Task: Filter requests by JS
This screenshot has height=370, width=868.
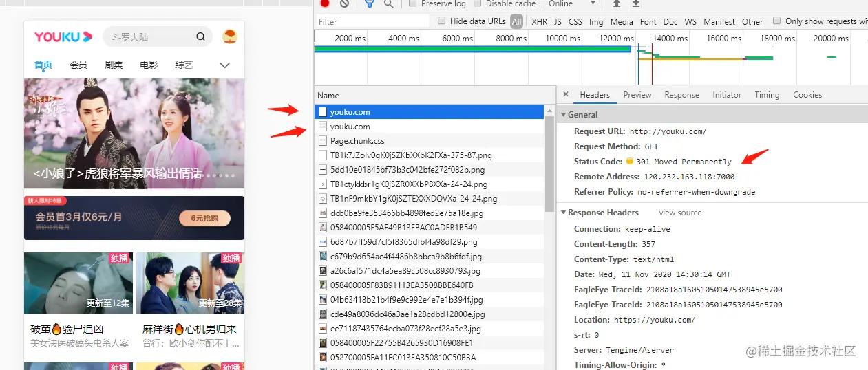Action: pyautogui.click(x=558, y=22)
